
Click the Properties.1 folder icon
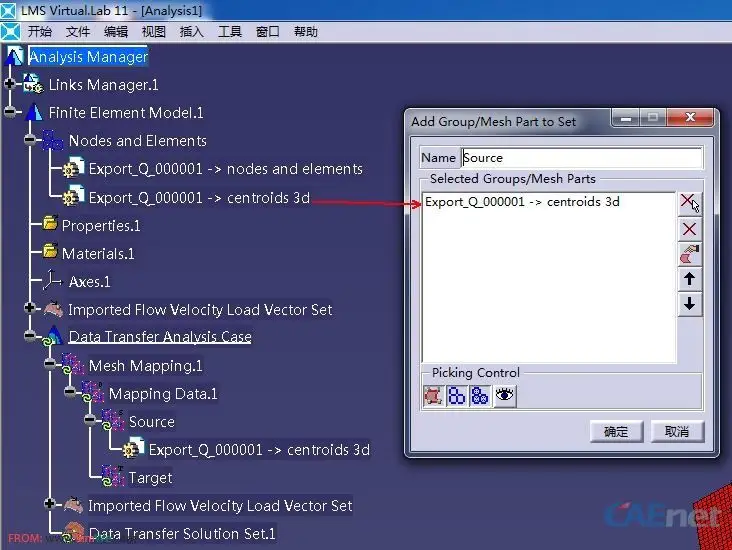pyautogui.click(x=49, y=224)
